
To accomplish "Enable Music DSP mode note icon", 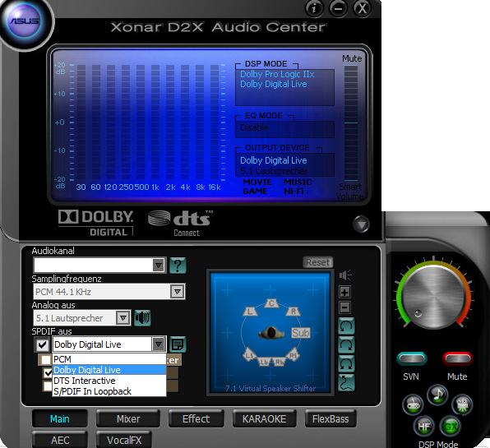I will pos(437,395).
